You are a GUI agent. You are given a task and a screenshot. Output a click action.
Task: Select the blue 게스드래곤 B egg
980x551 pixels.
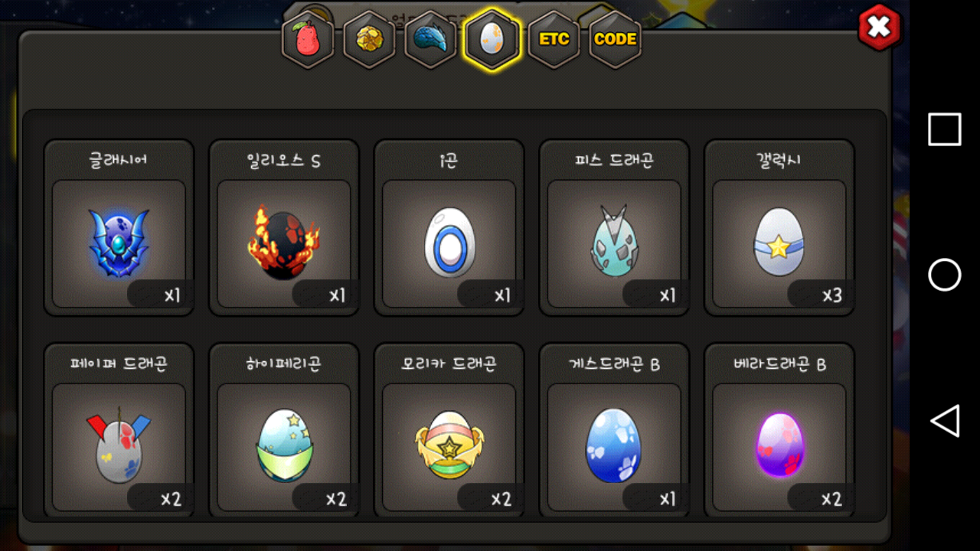coord(615,431)
